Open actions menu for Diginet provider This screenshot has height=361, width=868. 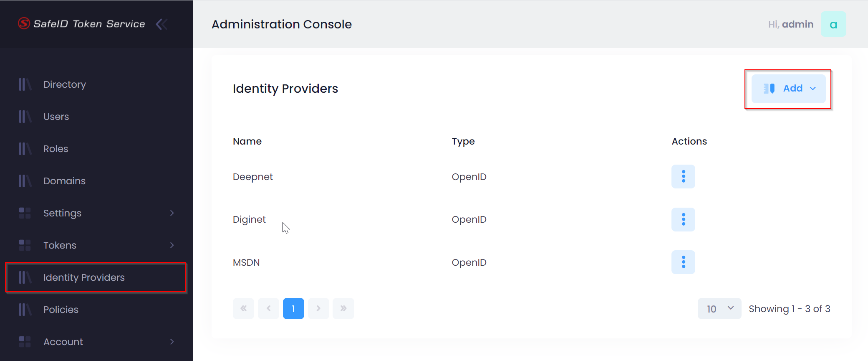coord(683,219)
